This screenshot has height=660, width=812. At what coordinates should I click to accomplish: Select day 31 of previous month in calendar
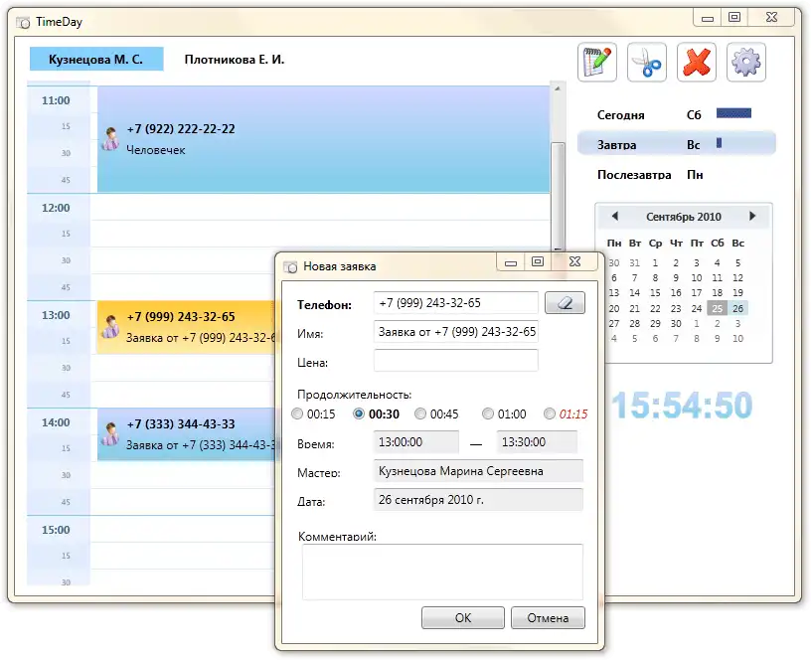click(634, 262)
